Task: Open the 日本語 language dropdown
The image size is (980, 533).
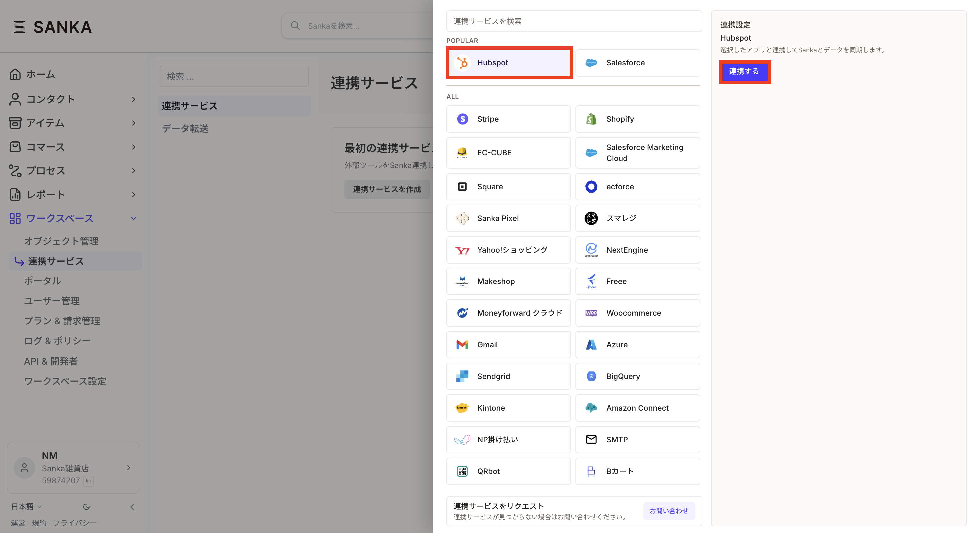Action: [26, 506]
